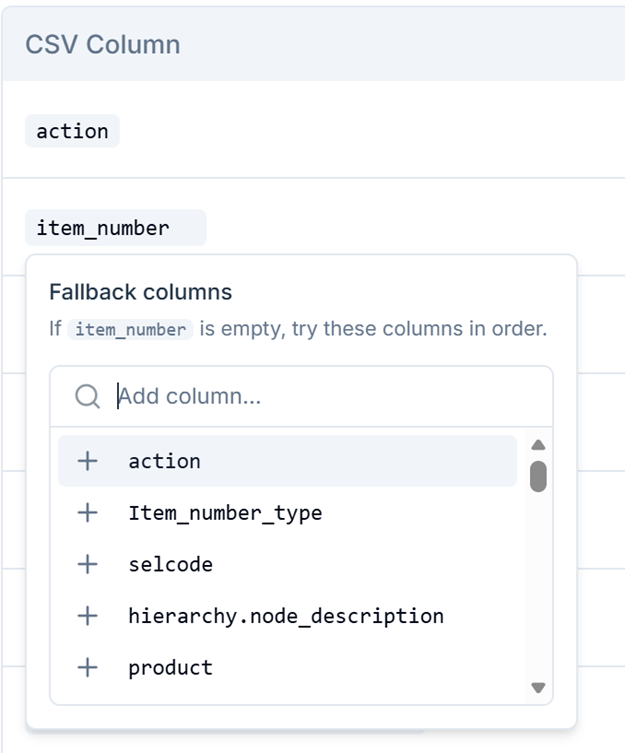Click the scrollbar thumb in options list
This screenshot has height=753, width=625.
pos(538,476)
